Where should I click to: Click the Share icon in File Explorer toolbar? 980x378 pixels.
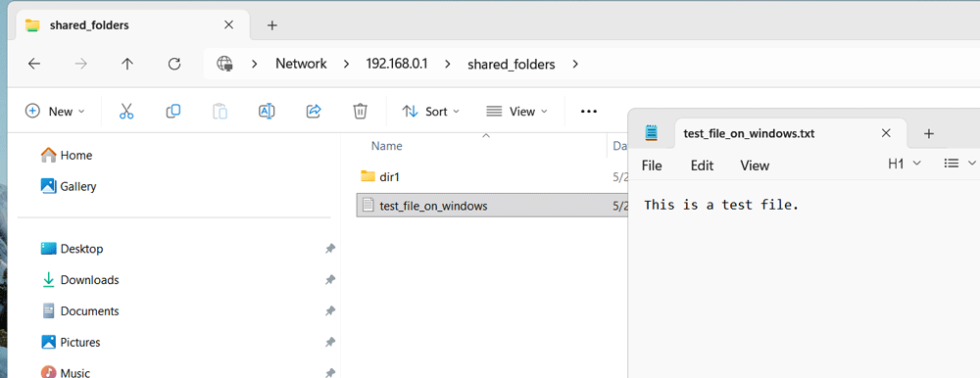pyautogui.click(x=314, y=112)
